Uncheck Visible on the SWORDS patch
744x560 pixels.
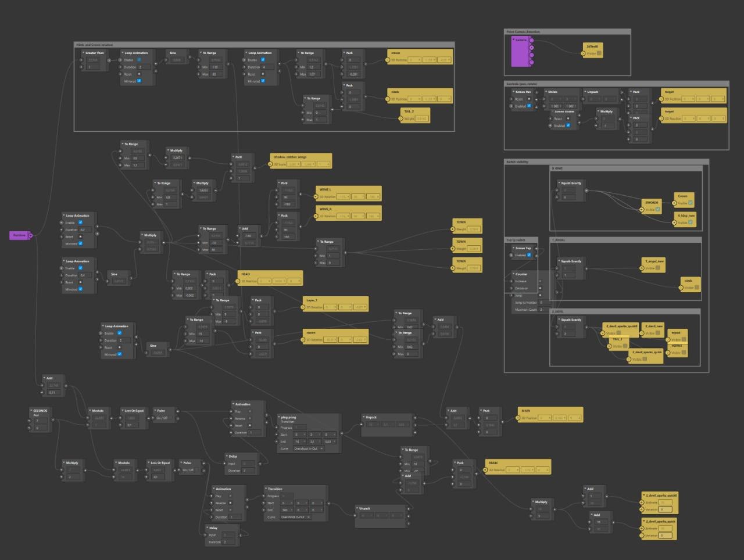658,209
